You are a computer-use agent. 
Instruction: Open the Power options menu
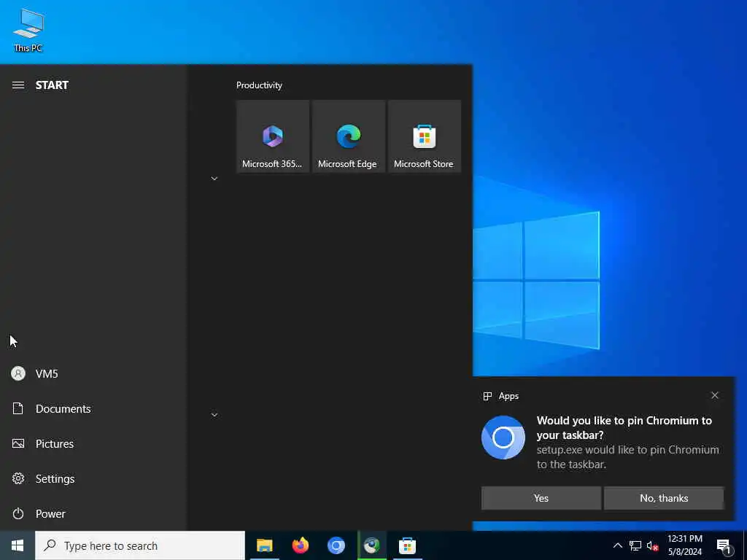pyautogui.click(x=93, y=514)
